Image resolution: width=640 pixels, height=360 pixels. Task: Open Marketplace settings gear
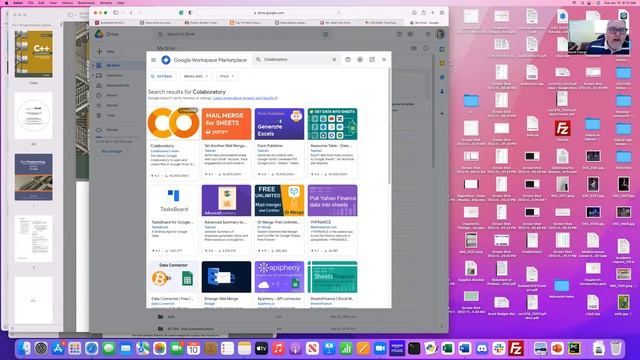point(360,60)
